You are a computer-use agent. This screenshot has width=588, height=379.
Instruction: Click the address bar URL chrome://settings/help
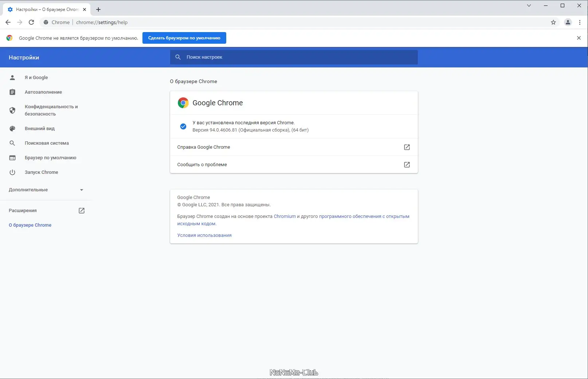coord(102,22)
